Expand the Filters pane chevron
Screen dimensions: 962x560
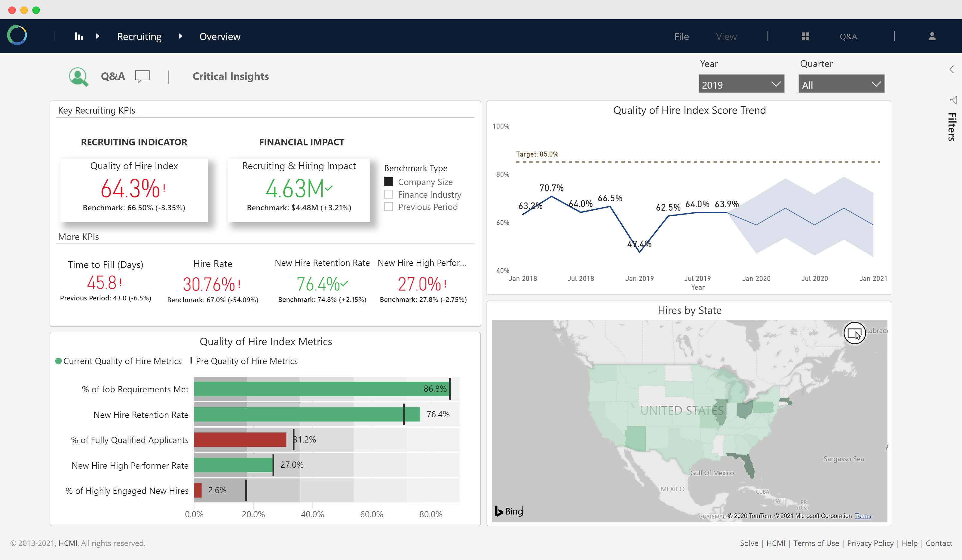952,69
